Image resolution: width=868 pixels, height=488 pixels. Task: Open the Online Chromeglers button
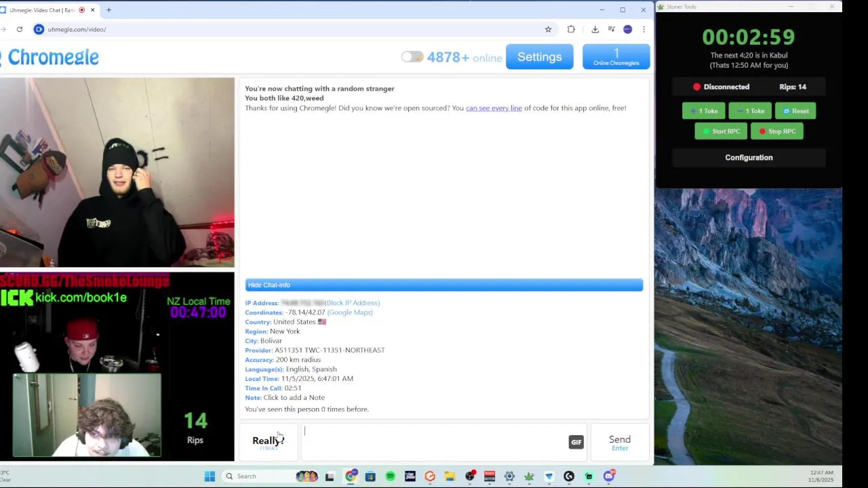click(x=616, y=57)
